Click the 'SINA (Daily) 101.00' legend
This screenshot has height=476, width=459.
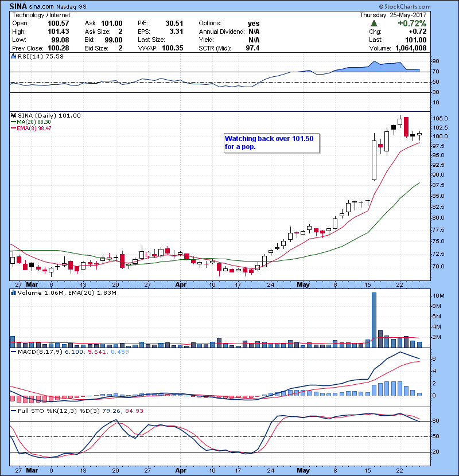(49, 116)
